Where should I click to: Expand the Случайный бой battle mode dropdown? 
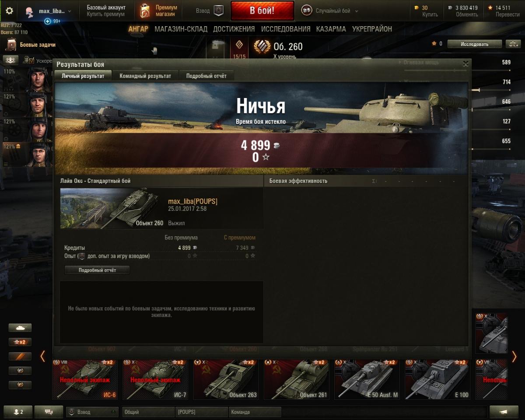[x=331, y=11]
